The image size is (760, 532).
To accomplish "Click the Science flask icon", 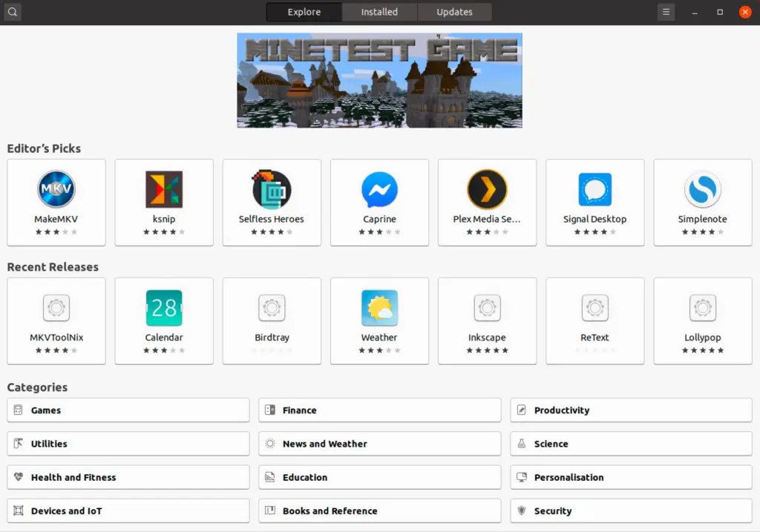I will click(522, 444).
